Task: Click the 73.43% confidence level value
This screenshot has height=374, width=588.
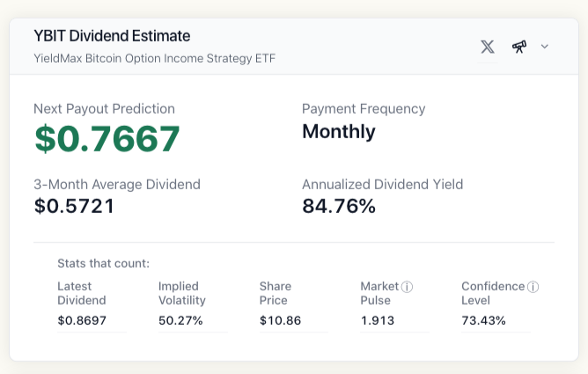Action: (x=483, y=320)
